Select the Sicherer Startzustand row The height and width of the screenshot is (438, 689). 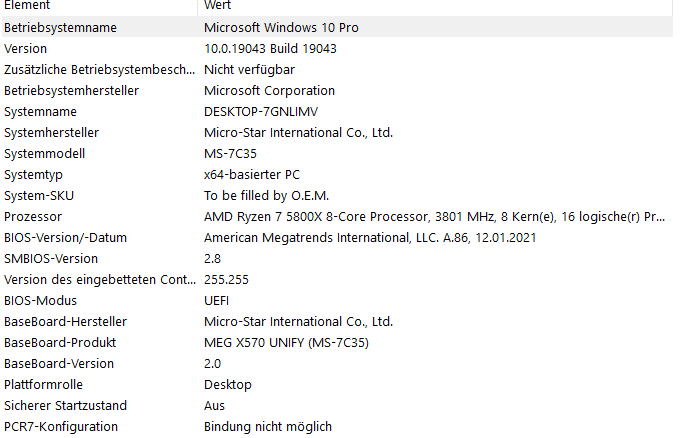pos(337,405)
